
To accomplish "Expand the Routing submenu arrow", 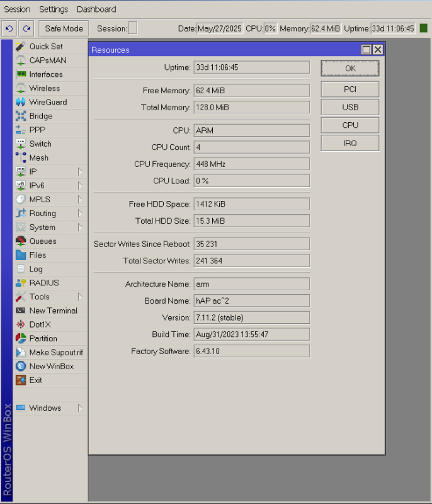I will [x=80, y=213].
